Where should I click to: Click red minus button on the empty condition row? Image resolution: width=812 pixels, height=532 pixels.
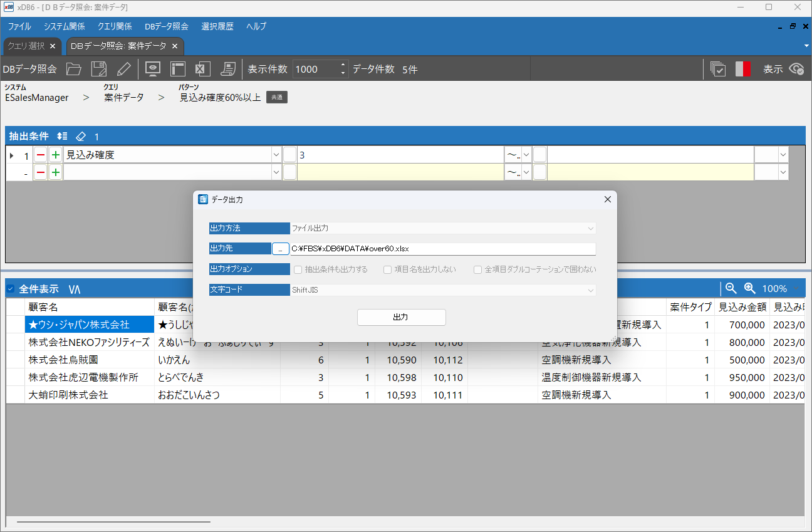tap(40, 172)
